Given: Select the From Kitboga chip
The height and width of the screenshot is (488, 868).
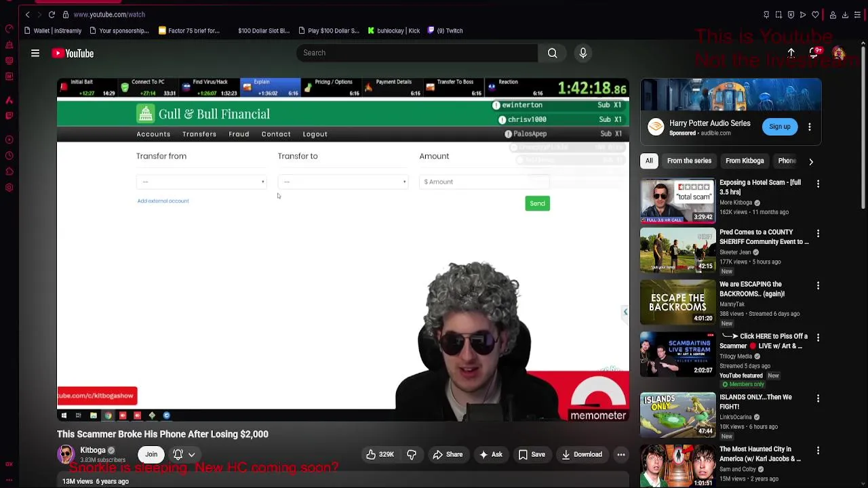Looking at the screenshot, I should [x=745, y=161].
